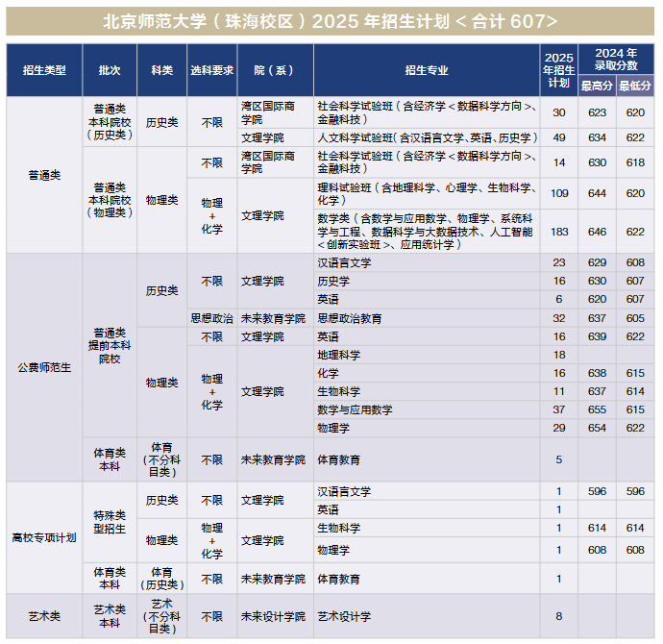
Task: Click highest score 644 for 理科试验班
Action: (597, 193)
